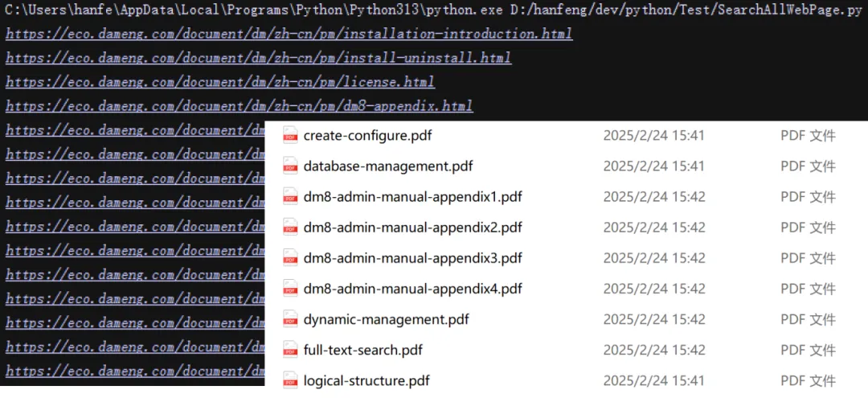The image size is (868, 398).
Task: Select the PDF icon for dm8-admin-manual-appendix1.pdf
Action: [x=291, y=196]
